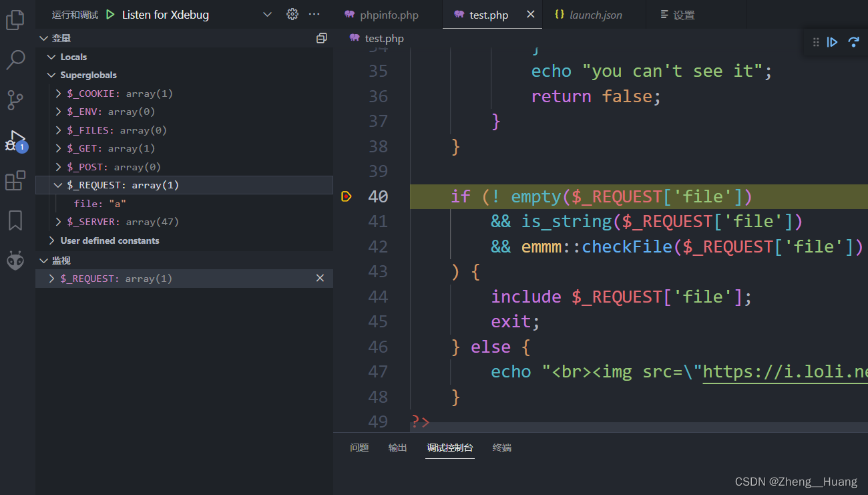Click 'exit;' on line 45

(x=515, y=322)
